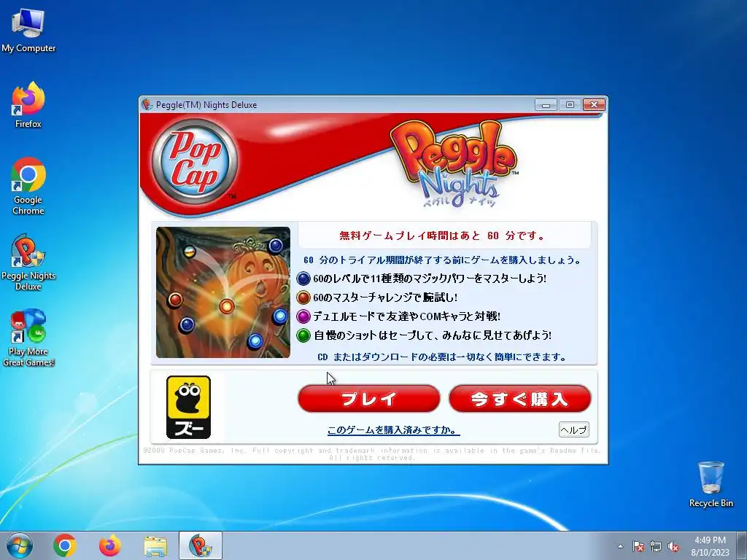Click the このゲームを購入済みですか link
The image size is (747, 560).
point(393,430)
